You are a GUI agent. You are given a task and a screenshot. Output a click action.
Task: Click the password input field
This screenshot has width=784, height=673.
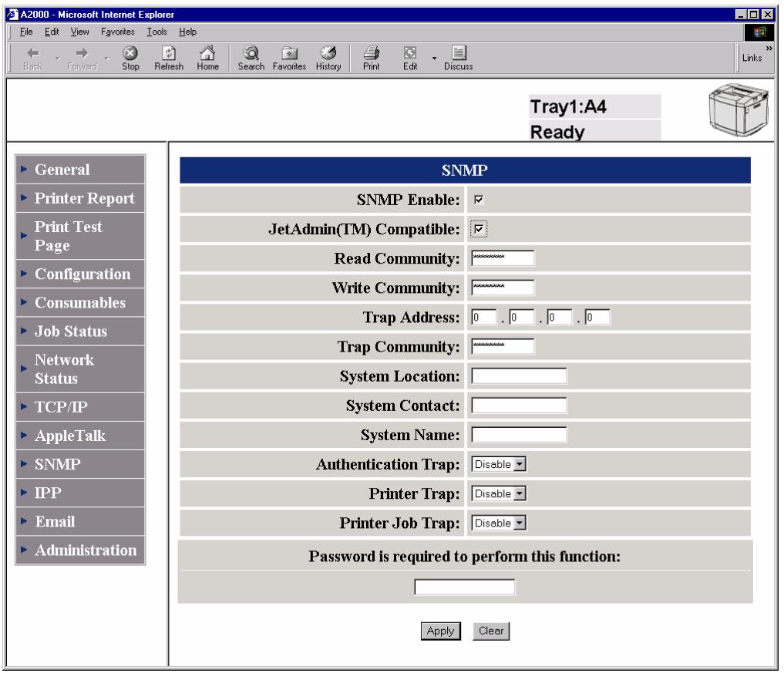click(x=465, y=587)
